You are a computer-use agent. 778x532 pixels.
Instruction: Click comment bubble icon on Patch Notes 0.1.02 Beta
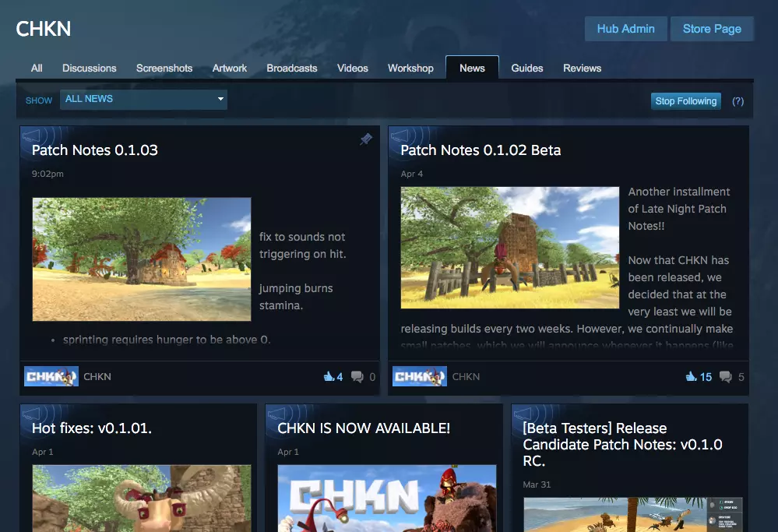click(725, 377)
